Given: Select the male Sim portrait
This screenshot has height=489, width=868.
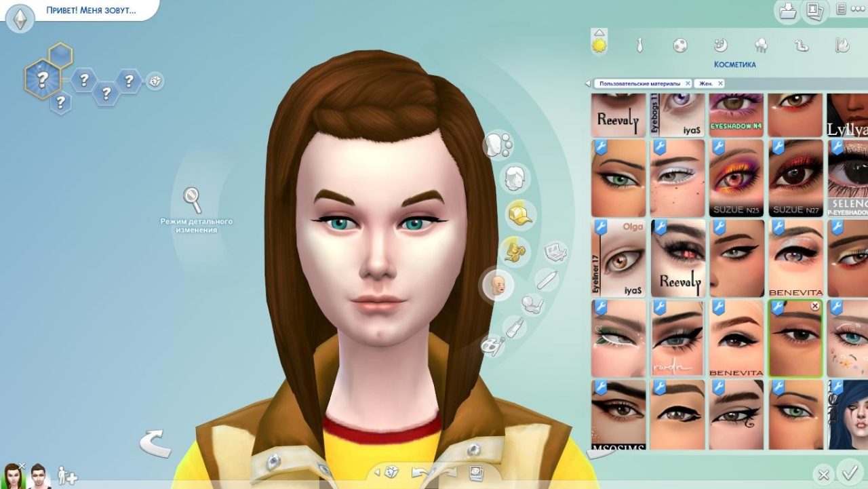Looking at the screenshot, I should 39,475.
